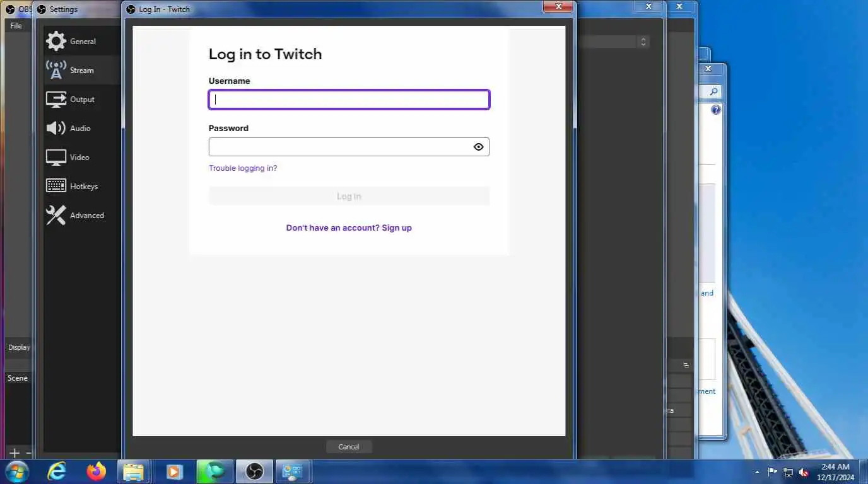Close the Log In - Twitch window
This screenshot has width=868, height=484.
[559, 6]
